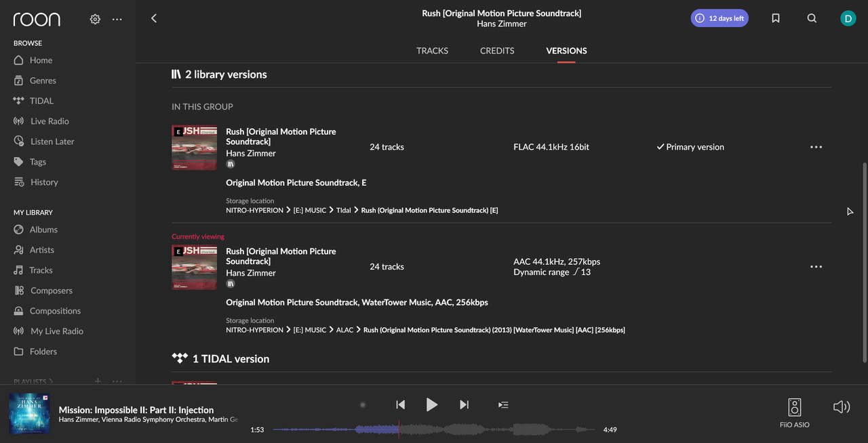The width and height of the screenshot is (868, 443).
Task: Open now playing track title Mission: Impossible II
Action: pyautogui.click(x=136, y=410)
